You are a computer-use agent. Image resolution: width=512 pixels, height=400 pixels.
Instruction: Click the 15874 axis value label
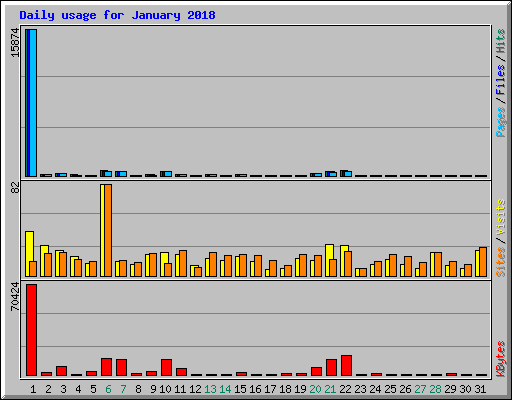15,42
